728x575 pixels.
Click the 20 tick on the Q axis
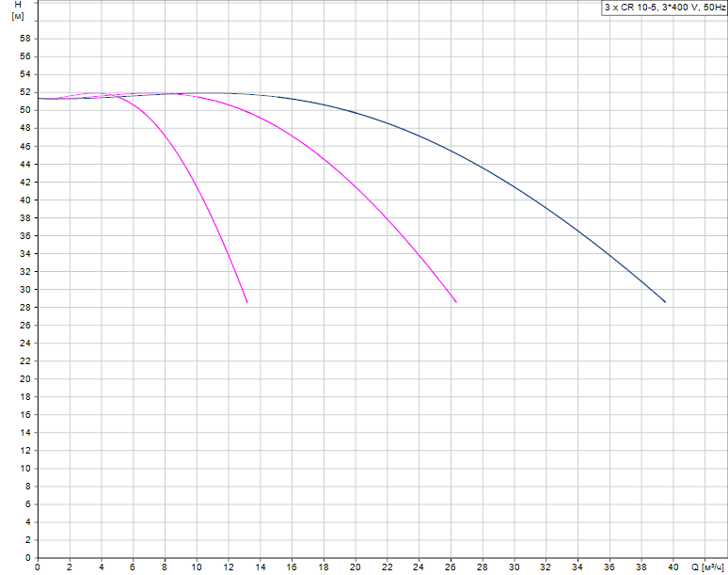[356, 567]
